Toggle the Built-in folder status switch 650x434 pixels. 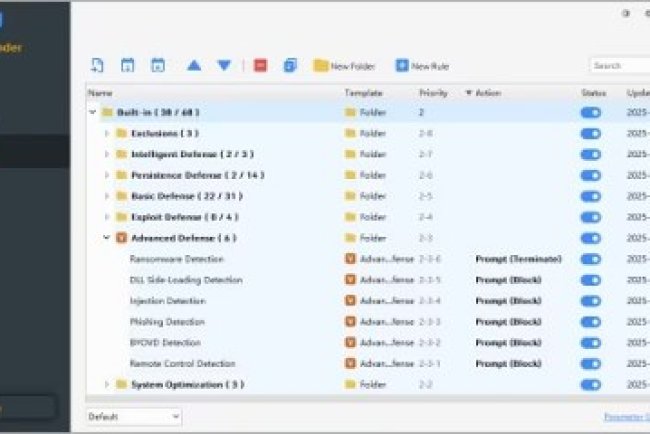[x=591, y=113]
